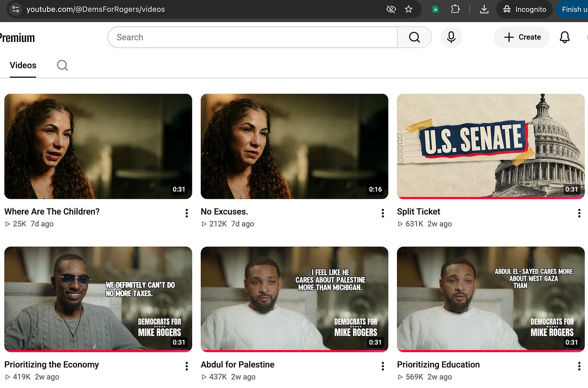
Task: Open three-dot menu for Split Ticket
Action: (579, 213)
